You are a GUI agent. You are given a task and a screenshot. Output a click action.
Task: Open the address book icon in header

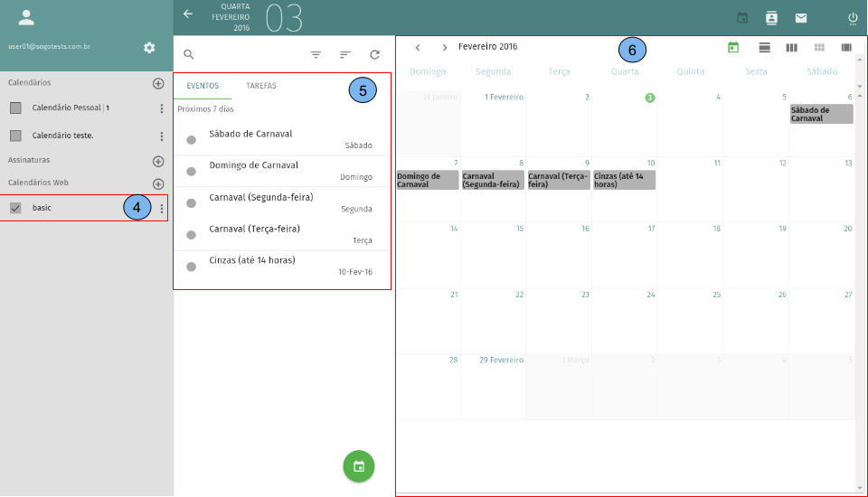pyautogui.click(x=771, y=18)
